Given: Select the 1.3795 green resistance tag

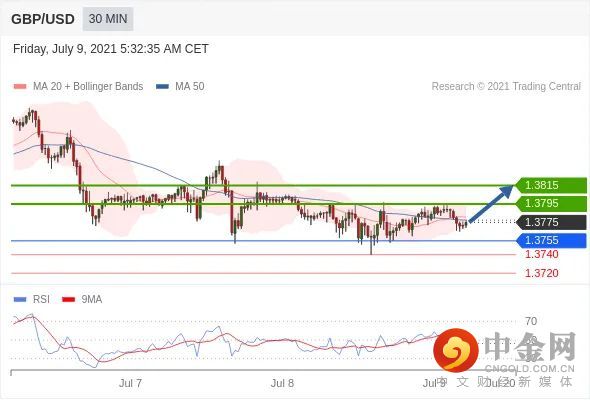Looking at the screenshot, I should click(x=551, y=204).
